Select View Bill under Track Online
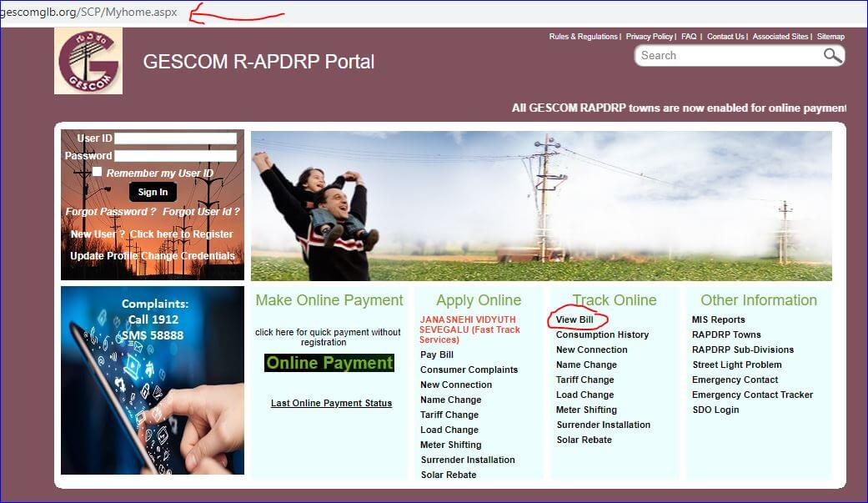This screenshot has width=868, height=503. point(574,319)
